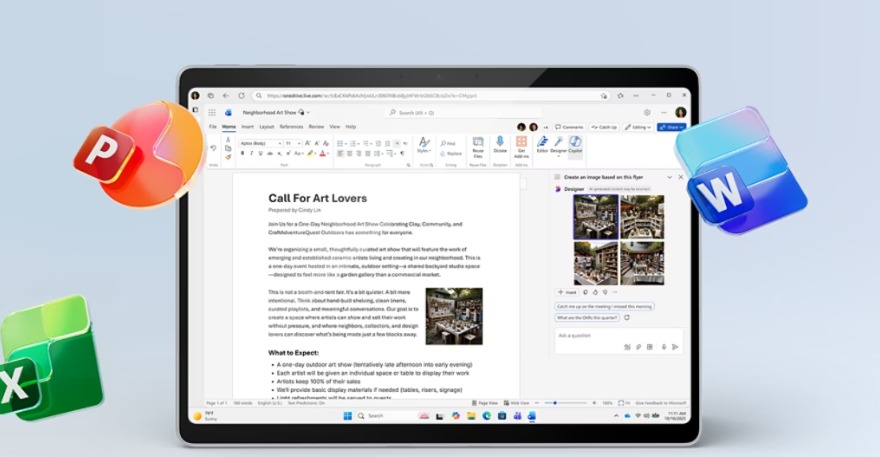
Task: Click the settings gear in Word header
Action: coord(647,112)
